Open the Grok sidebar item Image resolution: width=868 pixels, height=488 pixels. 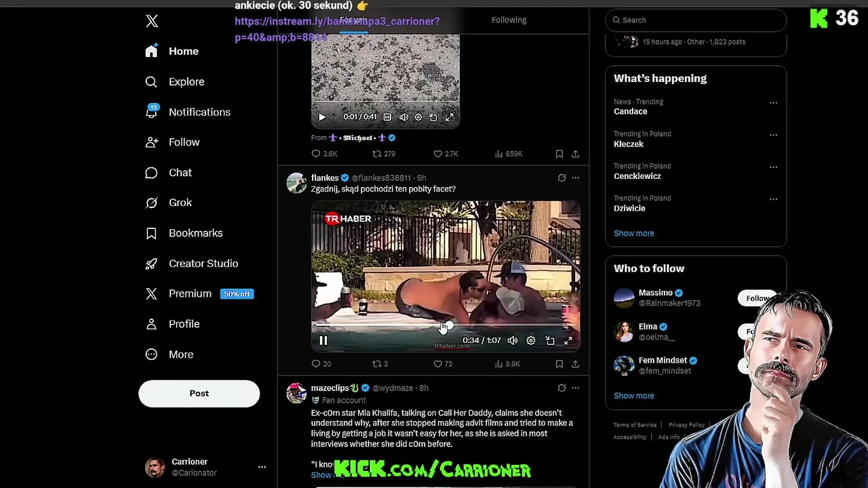click(168, 203)
